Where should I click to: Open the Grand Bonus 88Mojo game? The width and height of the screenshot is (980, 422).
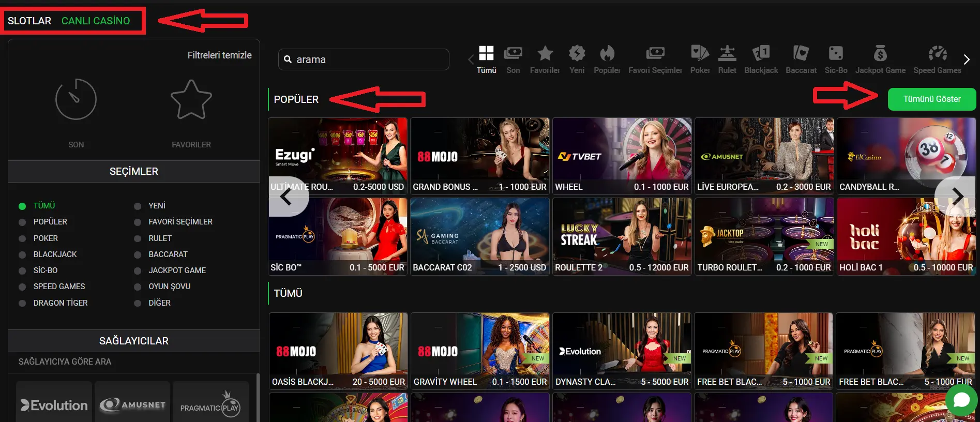[480, 156]
